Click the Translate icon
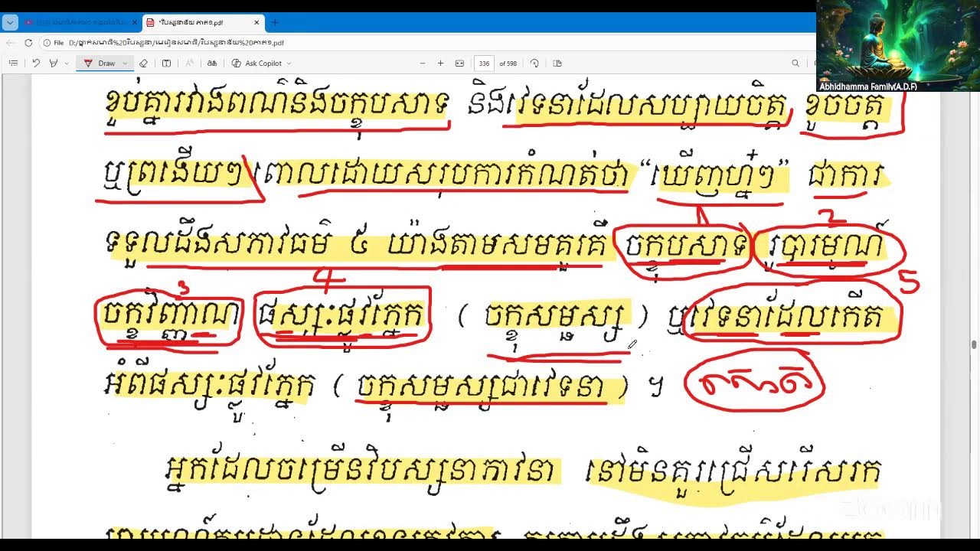The height and width of the screenshot is (551, 980). [212, 64]
